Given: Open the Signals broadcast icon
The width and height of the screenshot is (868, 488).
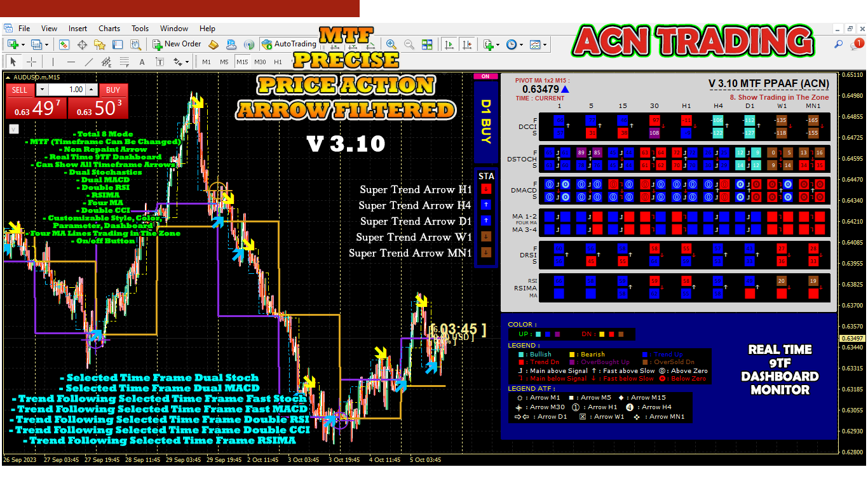Looking at the screenshot, I should point(249,44).
